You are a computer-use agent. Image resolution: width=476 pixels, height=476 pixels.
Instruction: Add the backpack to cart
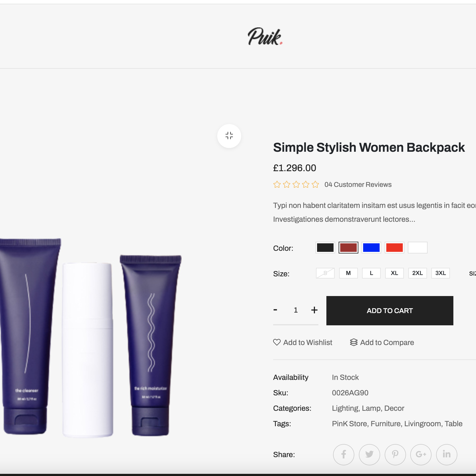click(390, 311)
